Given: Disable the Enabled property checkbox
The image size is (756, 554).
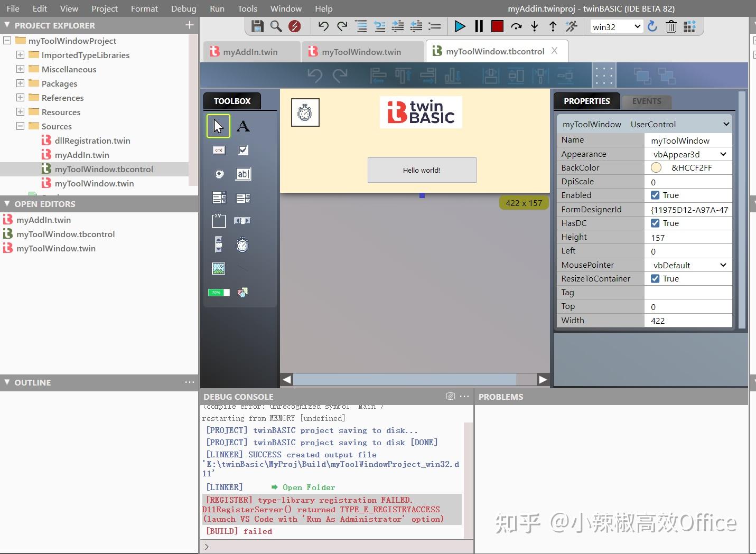Looking at the screenshot, I should pos(655,195).
